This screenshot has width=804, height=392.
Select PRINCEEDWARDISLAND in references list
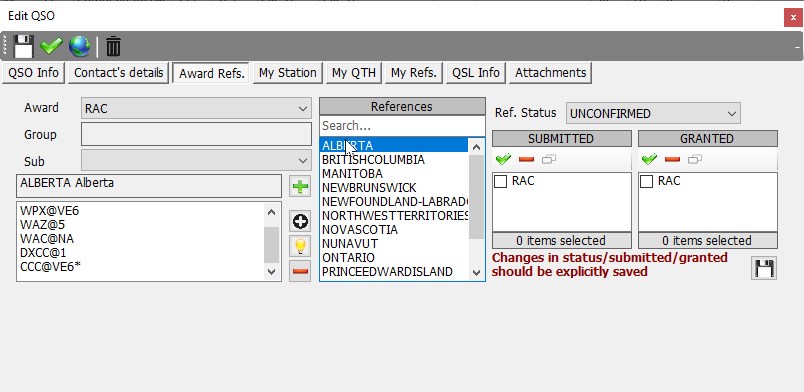click(x=394, y=271)
